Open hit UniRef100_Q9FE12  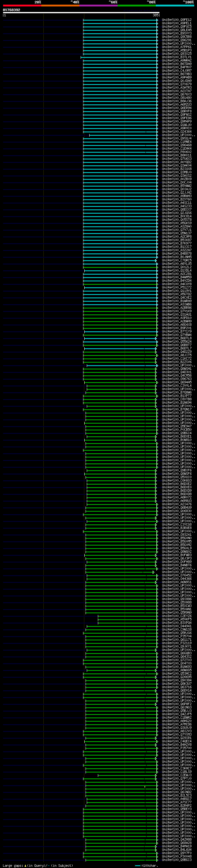[x=176, y=20]
